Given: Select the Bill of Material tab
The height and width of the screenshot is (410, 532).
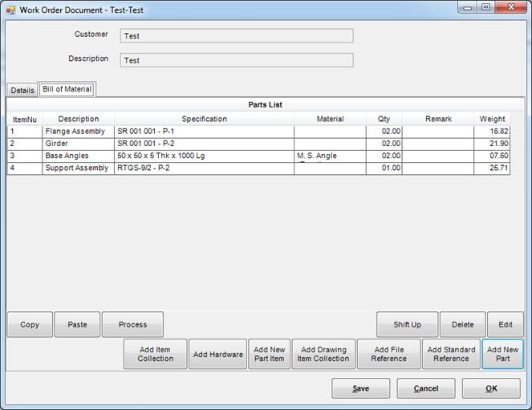Looking at the screenshot, I should pos(67,89).
